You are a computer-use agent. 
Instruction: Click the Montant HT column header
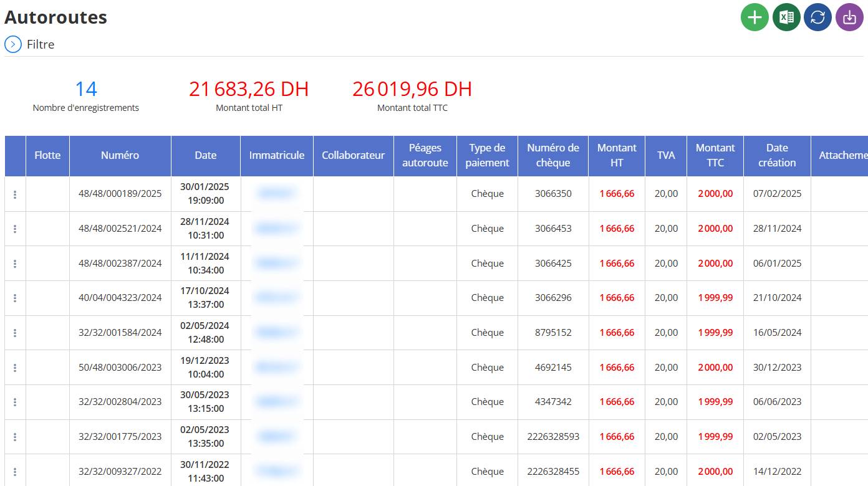[617, 156]
